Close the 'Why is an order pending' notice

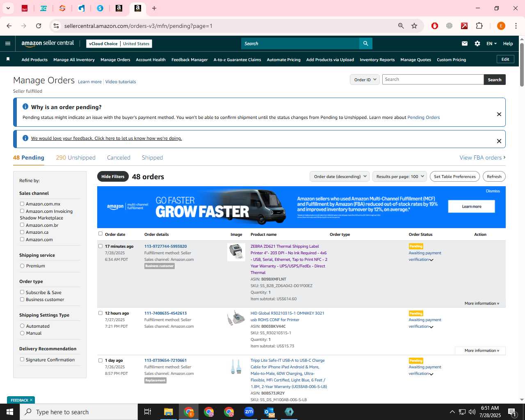(499, 114)
